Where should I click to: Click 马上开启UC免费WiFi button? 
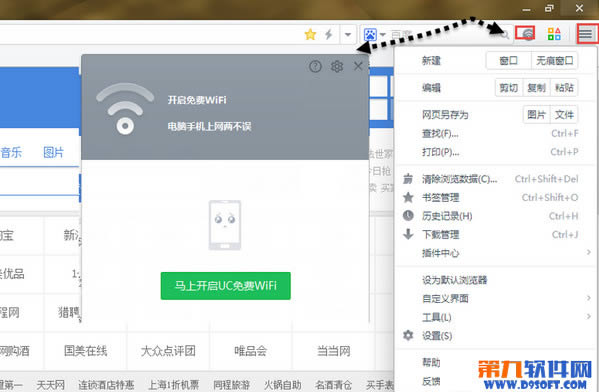(225, 286)
